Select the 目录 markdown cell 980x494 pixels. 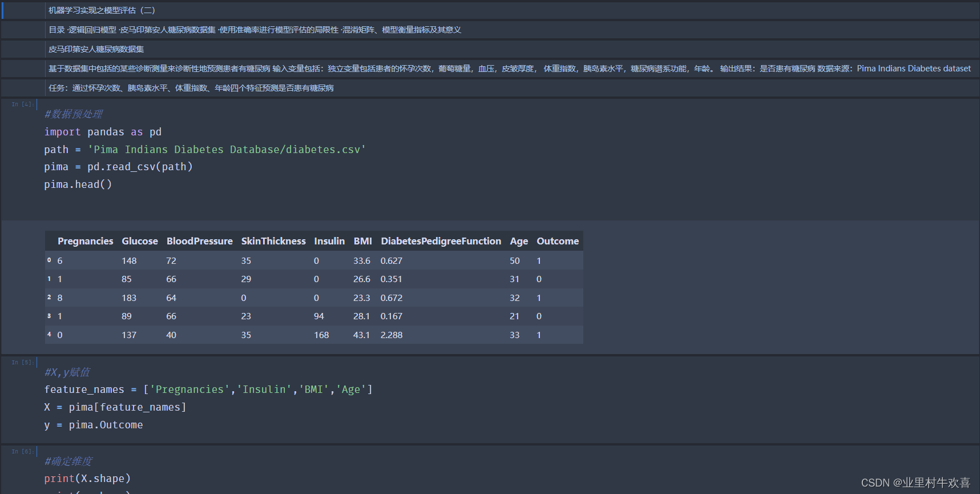(255, 30)
